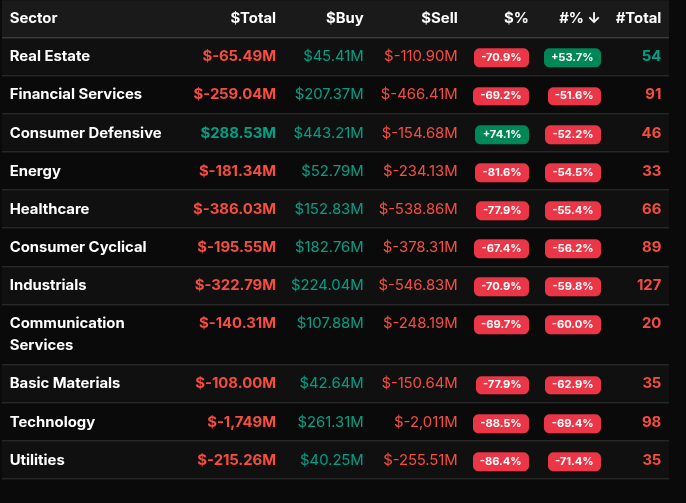
Task: Sort by the #% column header
Action: (x=579, y=18)
